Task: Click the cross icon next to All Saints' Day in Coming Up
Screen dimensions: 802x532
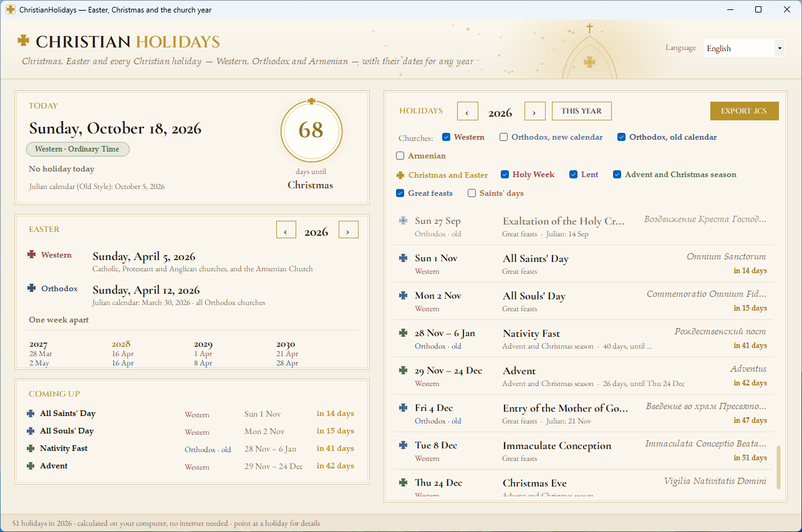Action: [x=31, y=414]
